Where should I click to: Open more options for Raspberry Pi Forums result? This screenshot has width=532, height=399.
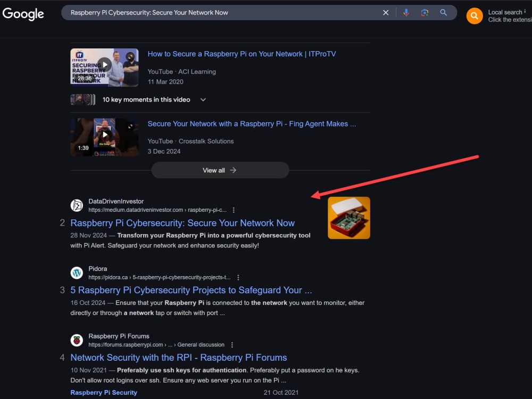232,345
